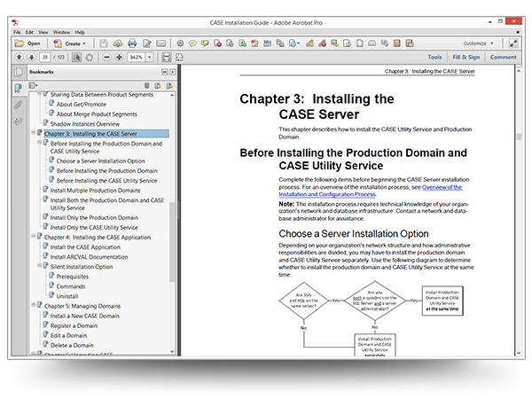Toggle the Tools pane
The image size is (532, 399).
coord(434,57)
